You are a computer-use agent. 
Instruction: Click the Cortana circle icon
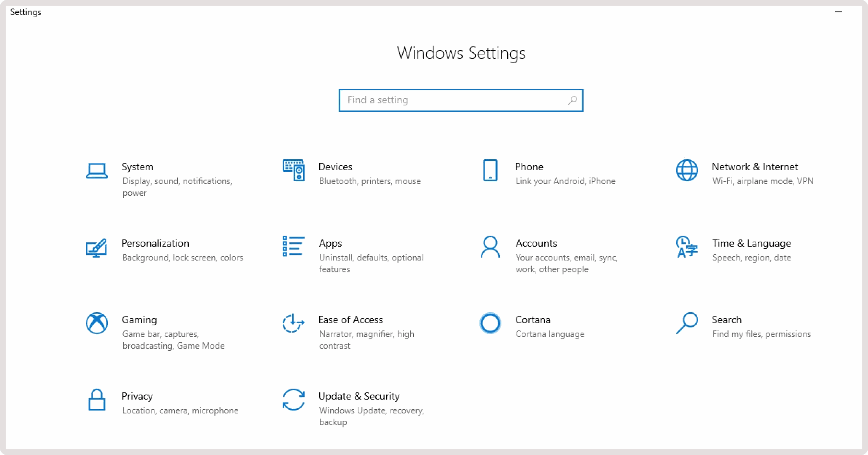point(490,323)
